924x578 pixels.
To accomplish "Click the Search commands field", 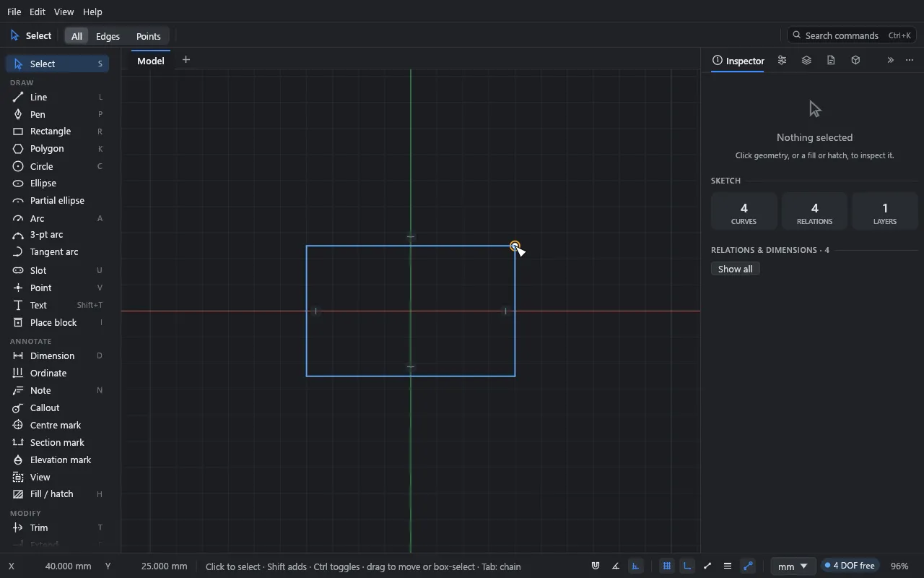I will [x=853, y=35].
